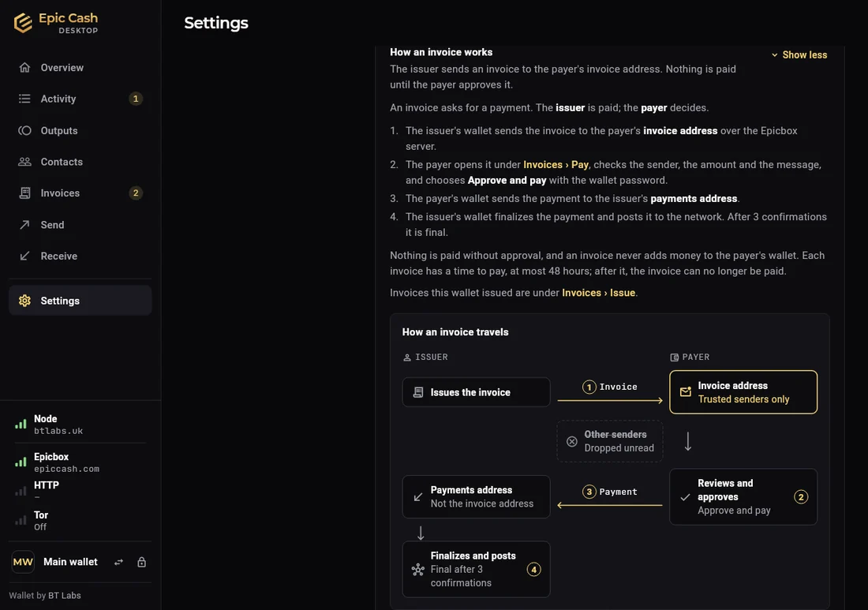Open the Receive page
The height and width of the screenshot is (610, 868).
click(x=80, y=256)
